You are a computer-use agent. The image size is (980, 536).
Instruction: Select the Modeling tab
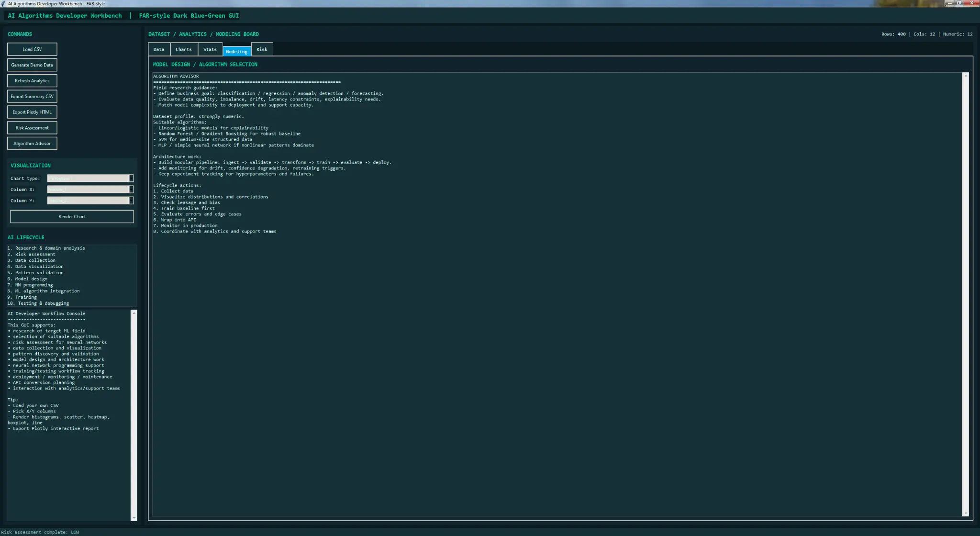tap(237, 51)
